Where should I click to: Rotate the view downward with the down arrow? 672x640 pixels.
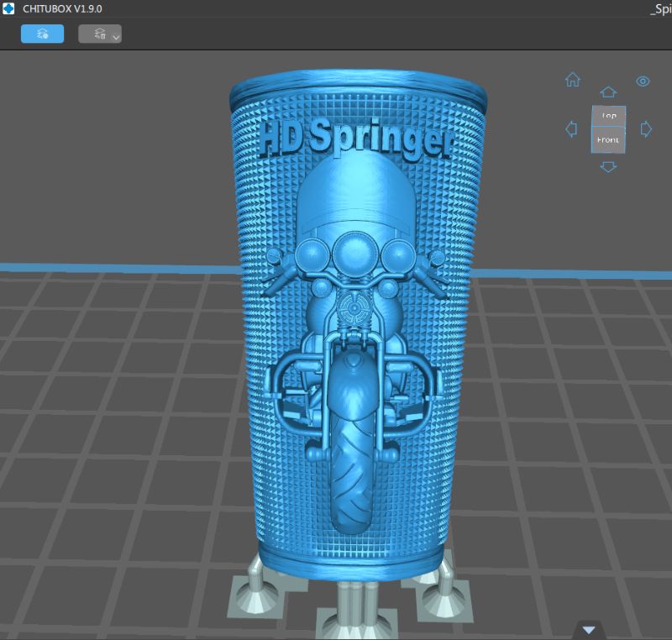(608, 166)
